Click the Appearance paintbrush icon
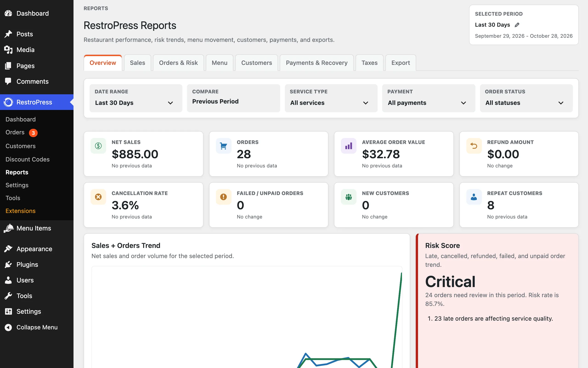Viewport: 588px width, 368px height. click(8, 249)
